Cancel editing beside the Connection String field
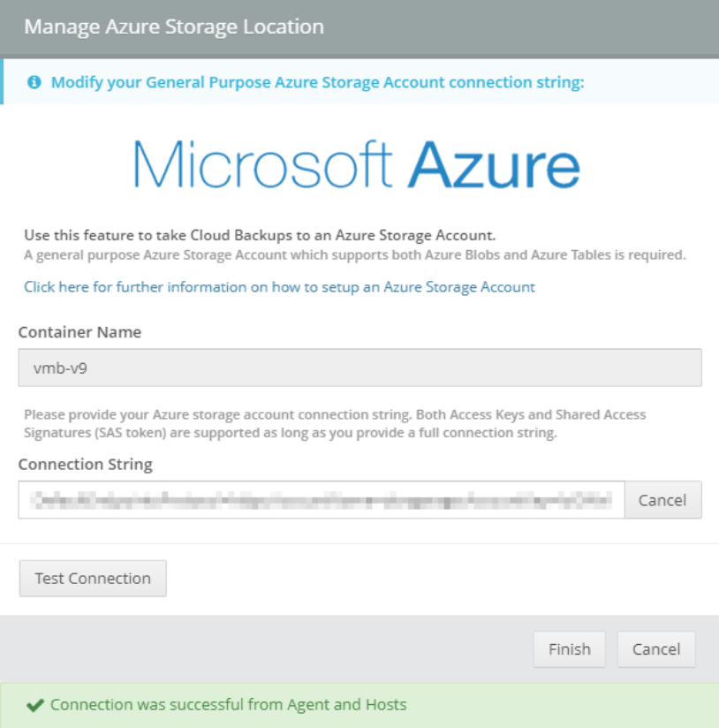 point(662,500)
